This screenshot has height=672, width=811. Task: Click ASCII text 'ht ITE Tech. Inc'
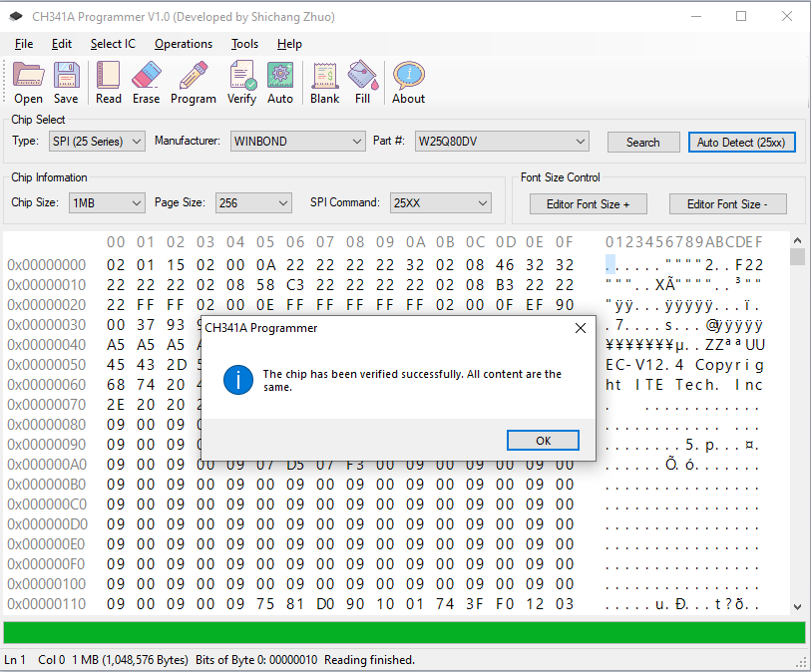[x=684, y=385]
